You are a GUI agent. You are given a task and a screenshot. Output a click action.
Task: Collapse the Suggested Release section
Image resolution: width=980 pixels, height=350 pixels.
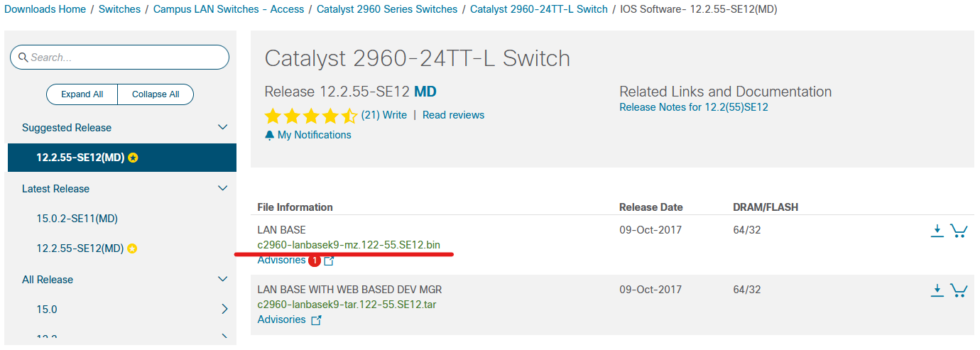coord(222,128)
